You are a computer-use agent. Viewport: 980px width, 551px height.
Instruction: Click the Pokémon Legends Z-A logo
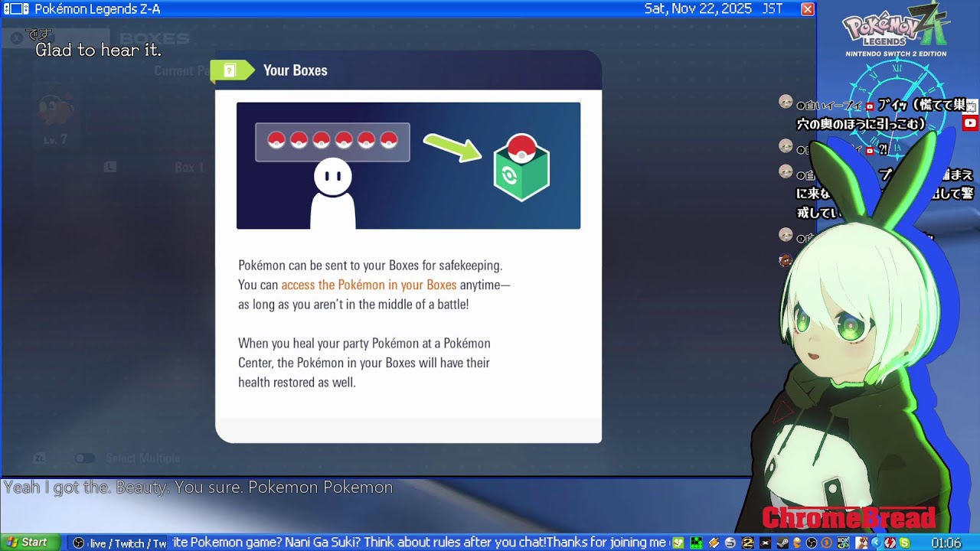coord(896,29)
